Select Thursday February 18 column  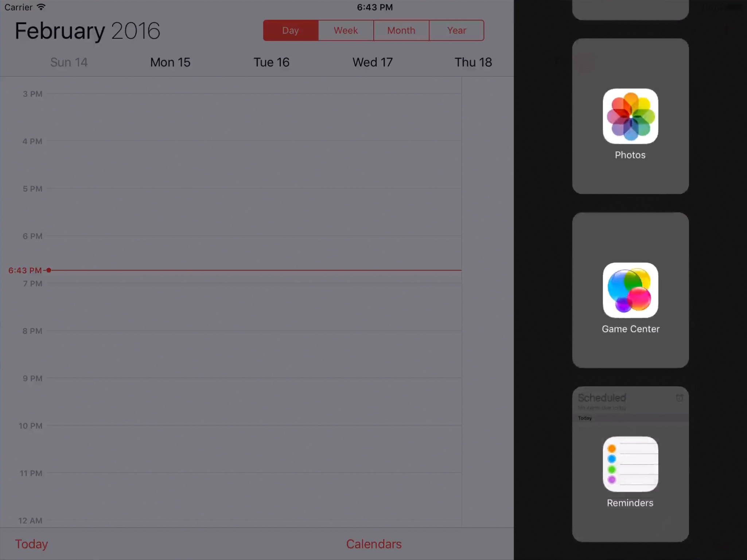[x=473, y=62]
